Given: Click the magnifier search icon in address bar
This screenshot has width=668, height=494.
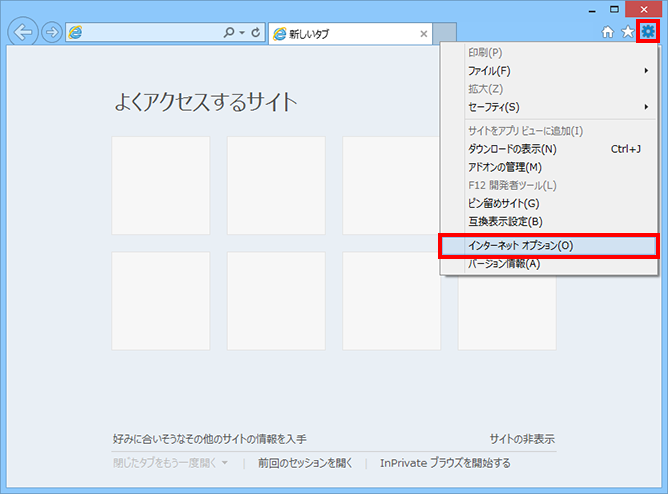Looking at the screenshot, I should (229, 33).
